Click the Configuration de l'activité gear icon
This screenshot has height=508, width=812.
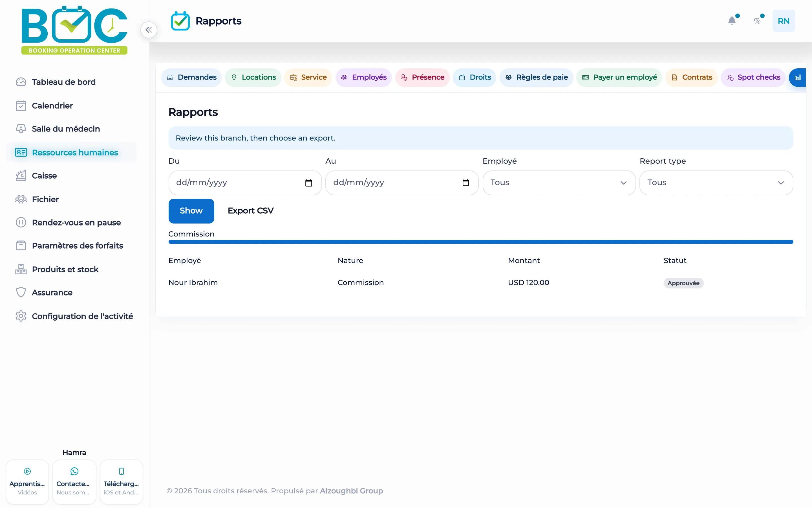[x=21, y=316]
